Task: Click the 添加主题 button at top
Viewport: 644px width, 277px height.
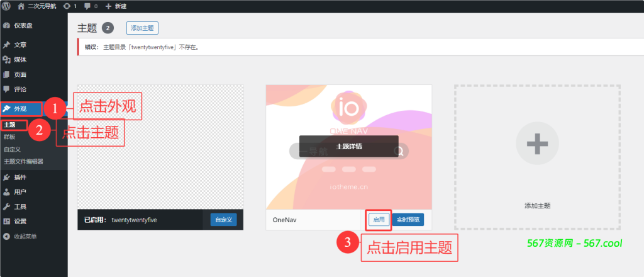Action: [142, 28]
